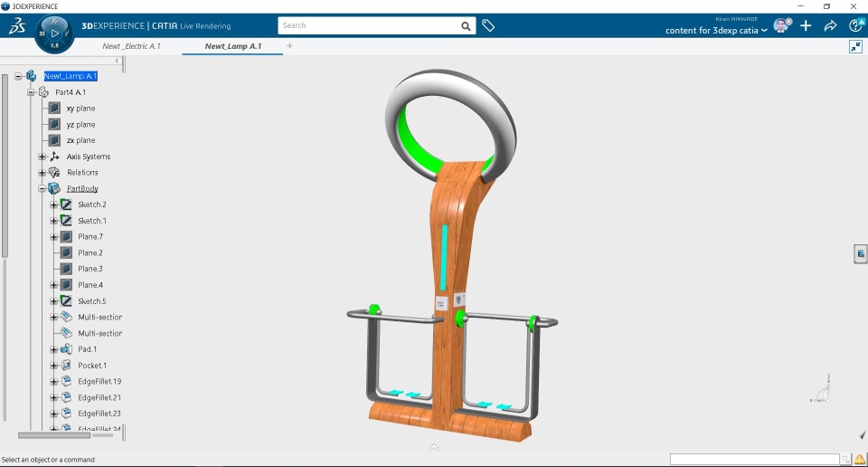The image size is (868, 467).
Task: Click the PartBody icon
Action: point(53,188)
